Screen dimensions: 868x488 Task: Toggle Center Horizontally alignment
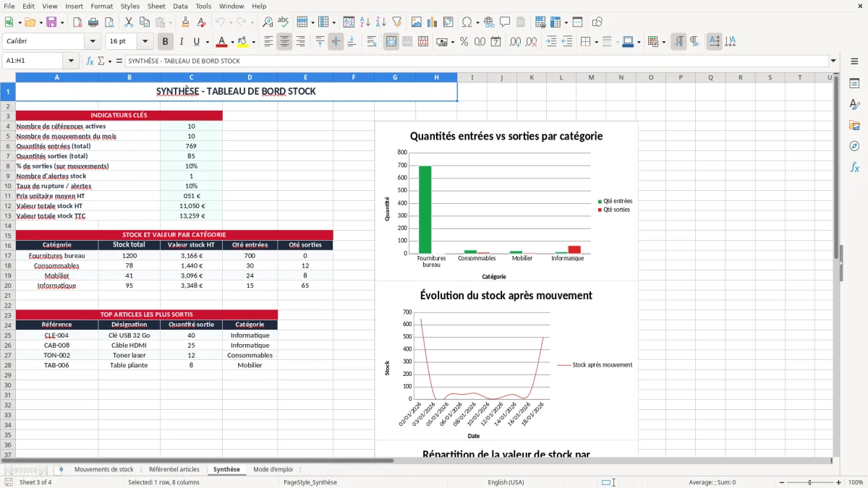click(284, 42)
